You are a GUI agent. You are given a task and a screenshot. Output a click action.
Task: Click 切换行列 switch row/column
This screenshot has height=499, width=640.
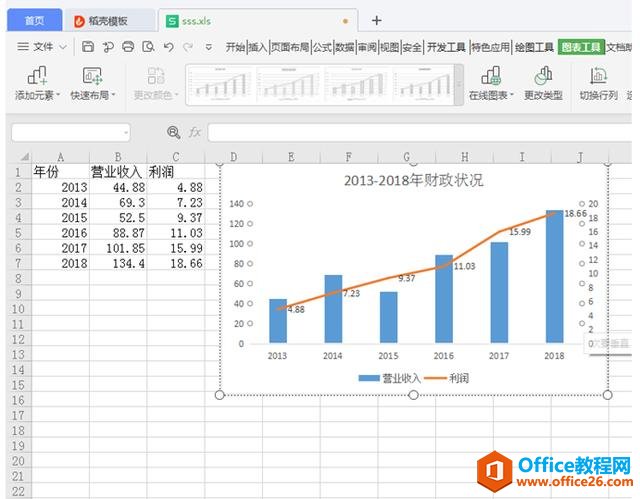tap(598, 84)
